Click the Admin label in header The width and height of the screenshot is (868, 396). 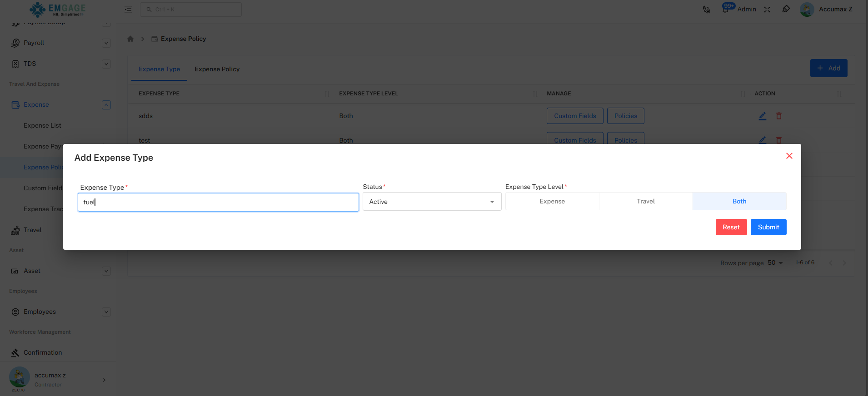point(747,9)
